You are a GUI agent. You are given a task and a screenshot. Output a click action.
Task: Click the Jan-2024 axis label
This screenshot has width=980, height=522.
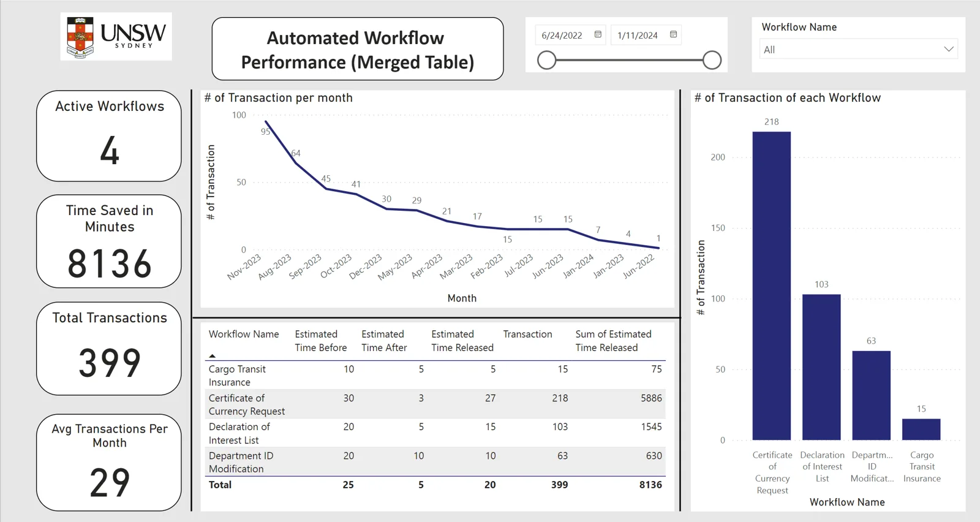tap(578, 267)
